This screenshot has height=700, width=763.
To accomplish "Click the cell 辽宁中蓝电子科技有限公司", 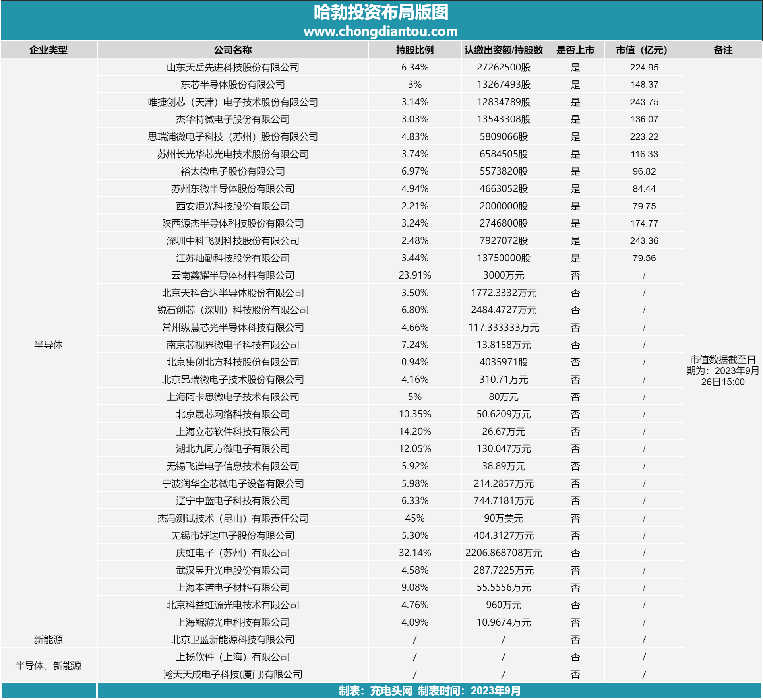I will [x=233, y=501].
